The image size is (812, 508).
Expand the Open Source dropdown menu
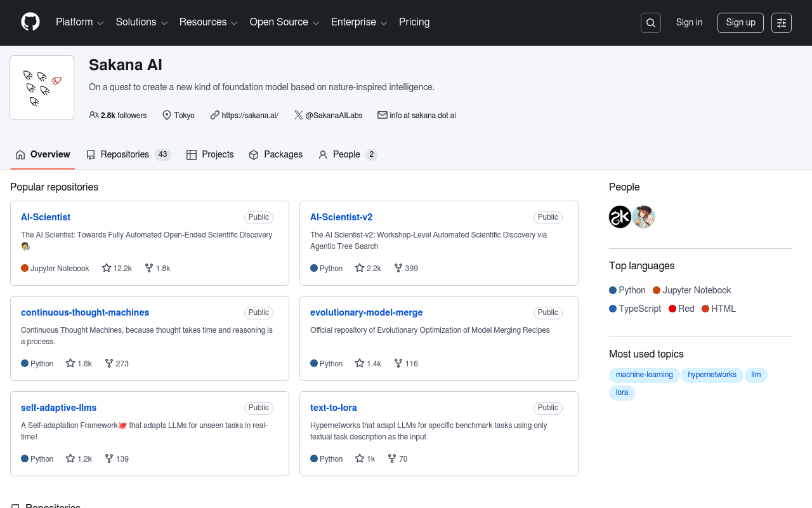coord(284,22)
